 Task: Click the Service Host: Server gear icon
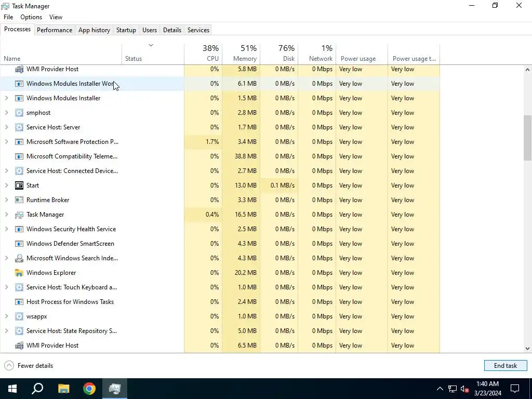point(19,127)
